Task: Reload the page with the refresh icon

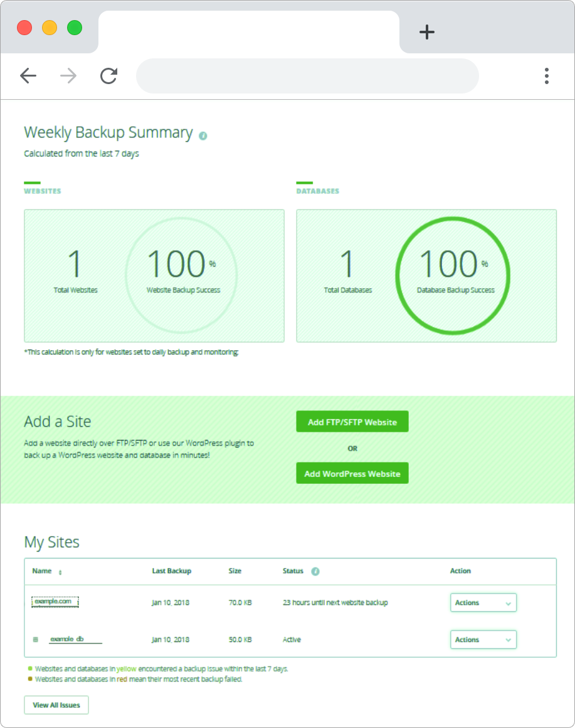Action: tap(109, 76)
